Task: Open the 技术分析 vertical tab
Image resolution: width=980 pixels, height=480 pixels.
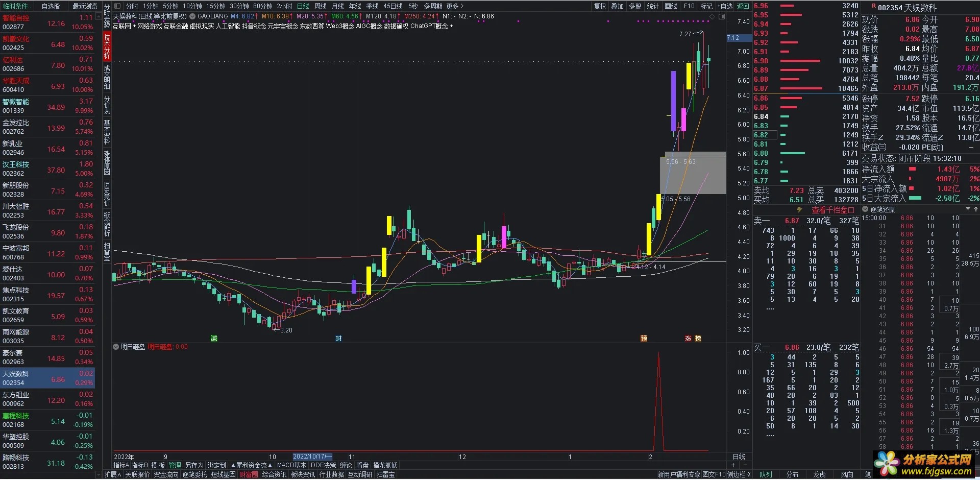Action: click(x=107, y=46)
